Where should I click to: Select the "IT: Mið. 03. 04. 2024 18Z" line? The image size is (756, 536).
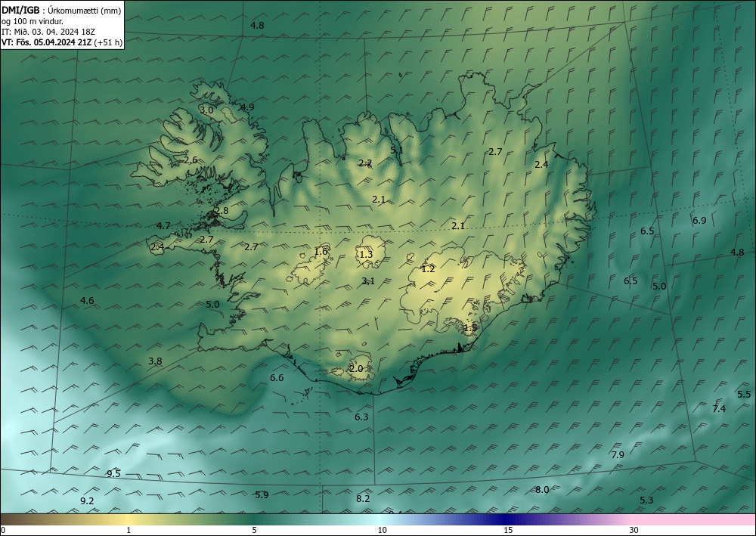48,32
